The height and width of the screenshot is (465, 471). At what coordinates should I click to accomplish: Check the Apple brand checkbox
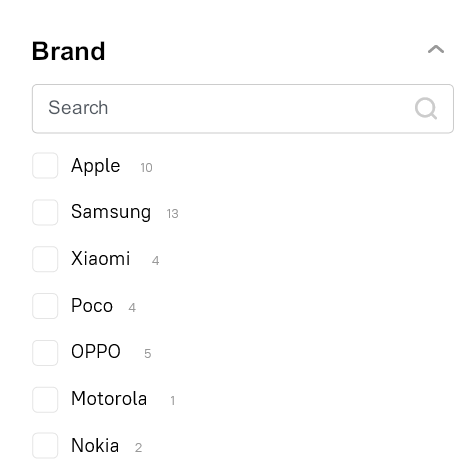point(45,166)
